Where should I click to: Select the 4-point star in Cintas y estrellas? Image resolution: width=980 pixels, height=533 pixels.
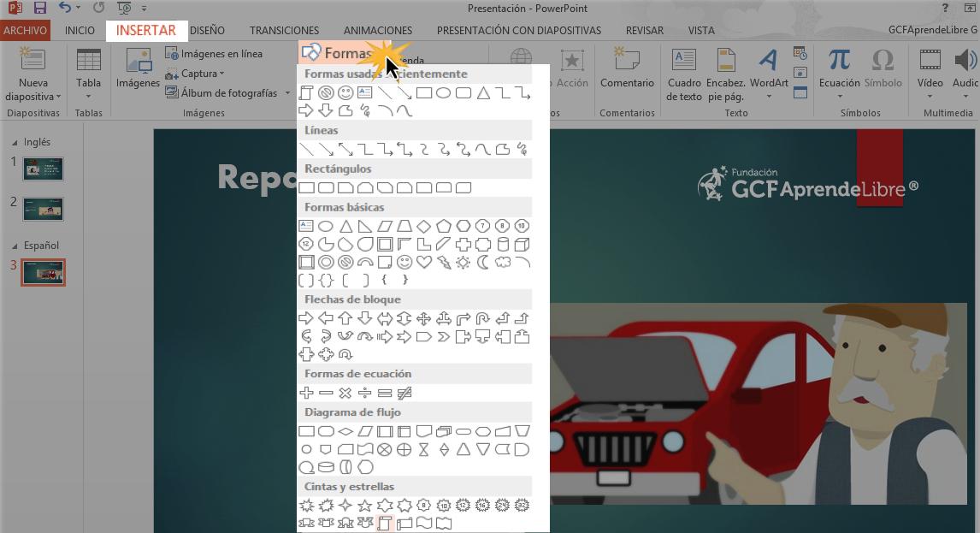(345, 505)
